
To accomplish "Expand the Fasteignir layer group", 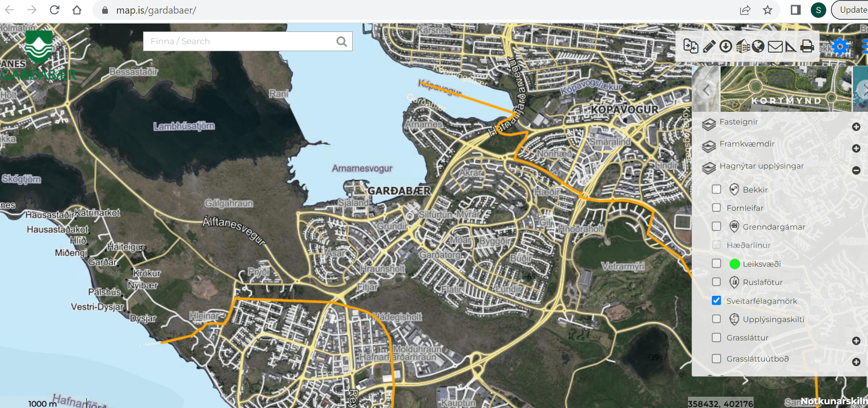I will [x=856, y=127].
